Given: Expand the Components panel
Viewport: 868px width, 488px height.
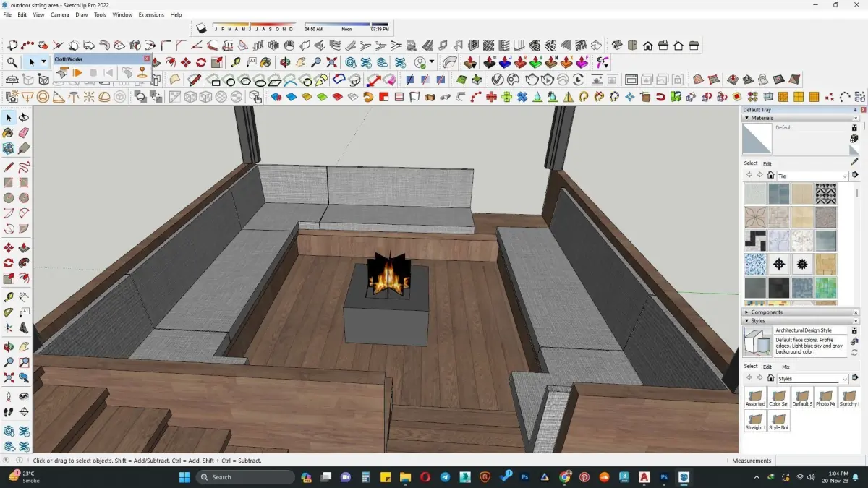Looking at the screenshot, I should [746, 312].
